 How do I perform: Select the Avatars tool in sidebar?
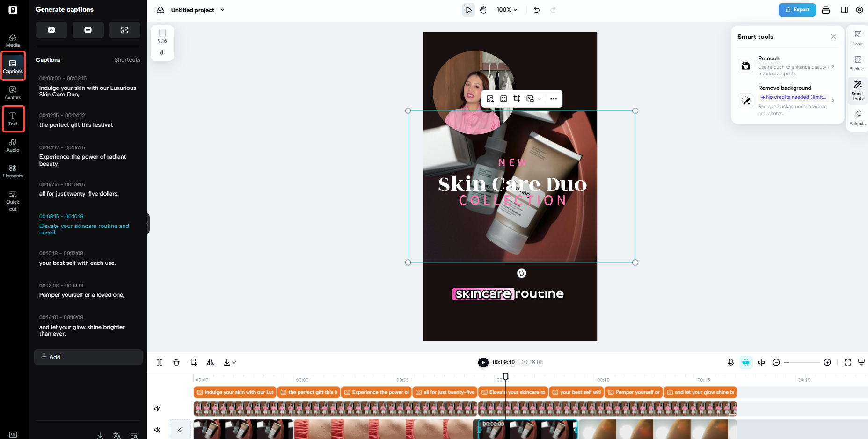[13, 92]
